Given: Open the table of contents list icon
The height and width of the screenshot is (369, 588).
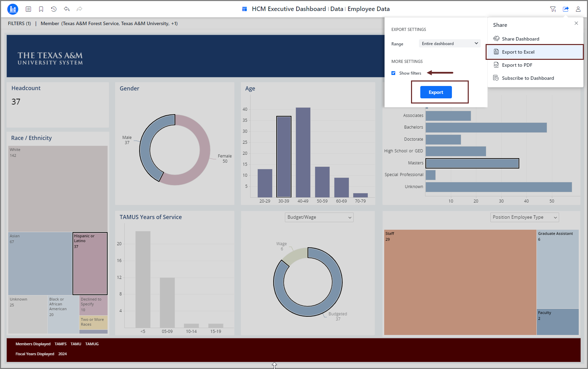Looking at the screenshot, I should (x=29, y=9).
